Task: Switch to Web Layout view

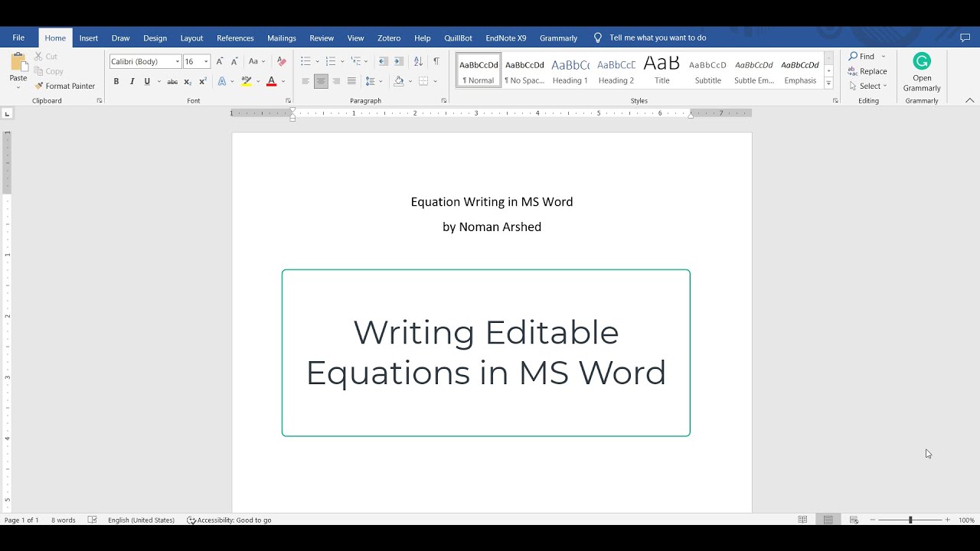Action: click(854, 520)
